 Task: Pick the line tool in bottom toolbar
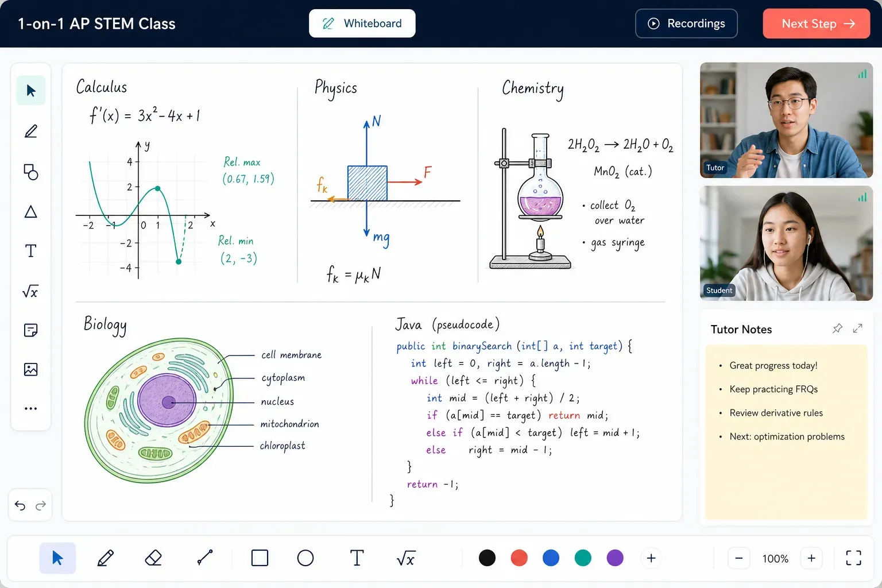coord(205,558)
